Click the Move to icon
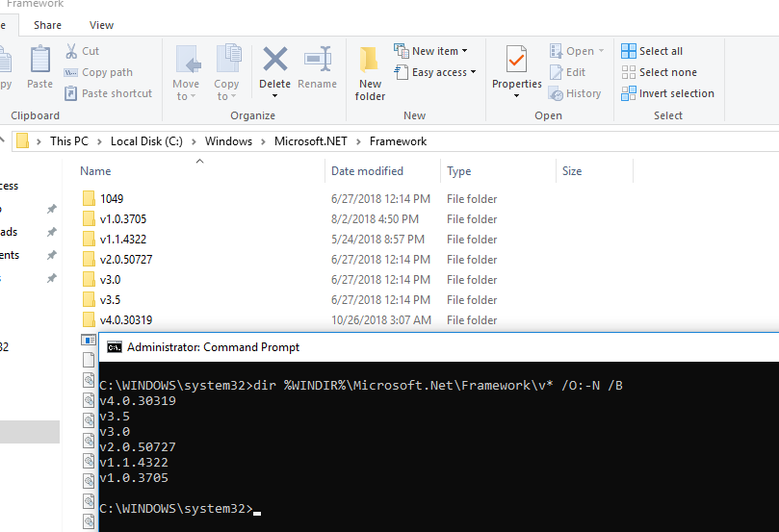Screen dimensions: 779x532 (x=188, y=60)
